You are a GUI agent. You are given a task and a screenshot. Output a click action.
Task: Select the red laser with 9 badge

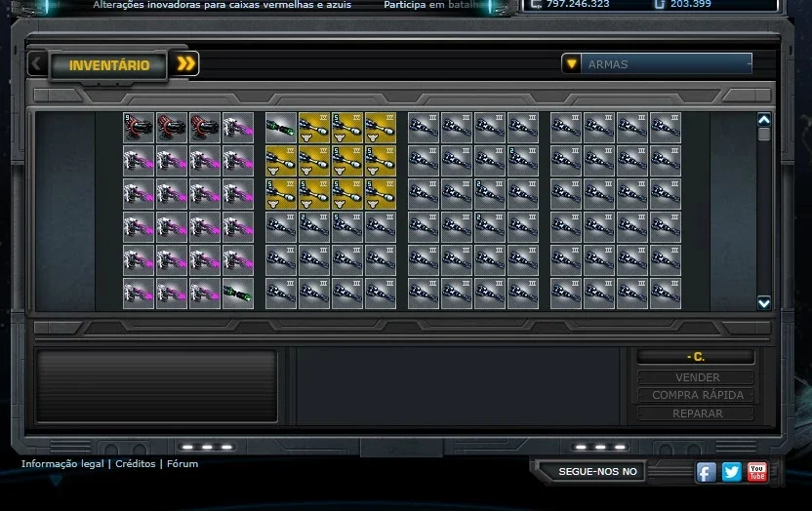(x=139, y=128)
